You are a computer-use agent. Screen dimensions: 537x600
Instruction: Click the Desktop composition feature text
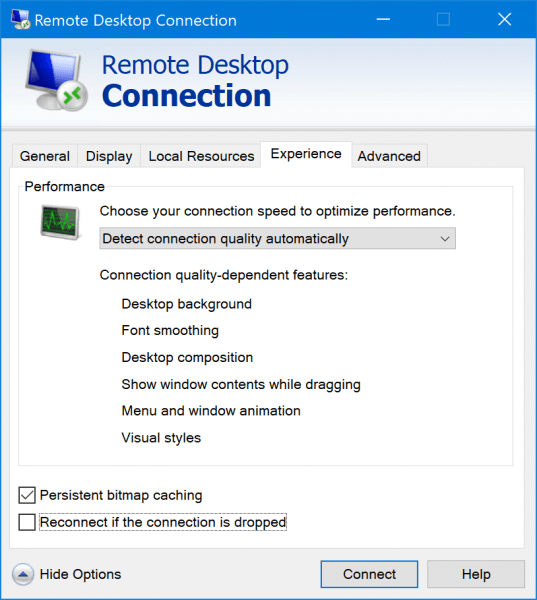click(x=187, y=357)
